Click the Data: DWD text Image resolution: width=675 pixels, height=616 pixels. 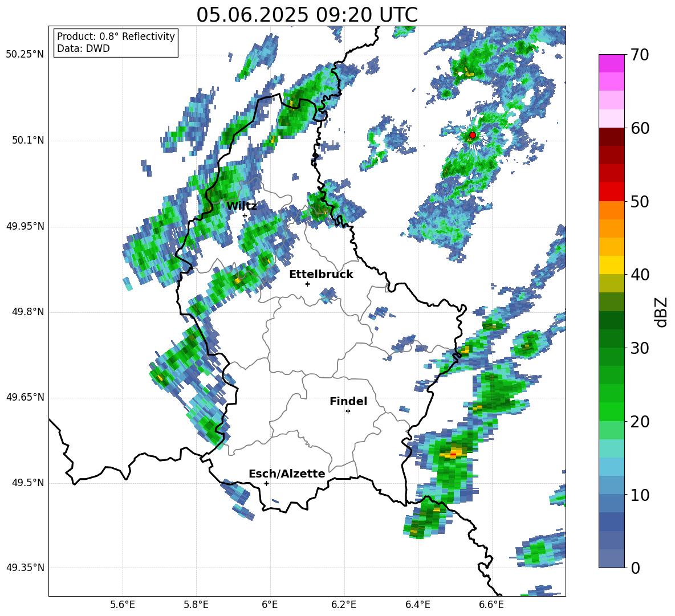tap(83, 48)
